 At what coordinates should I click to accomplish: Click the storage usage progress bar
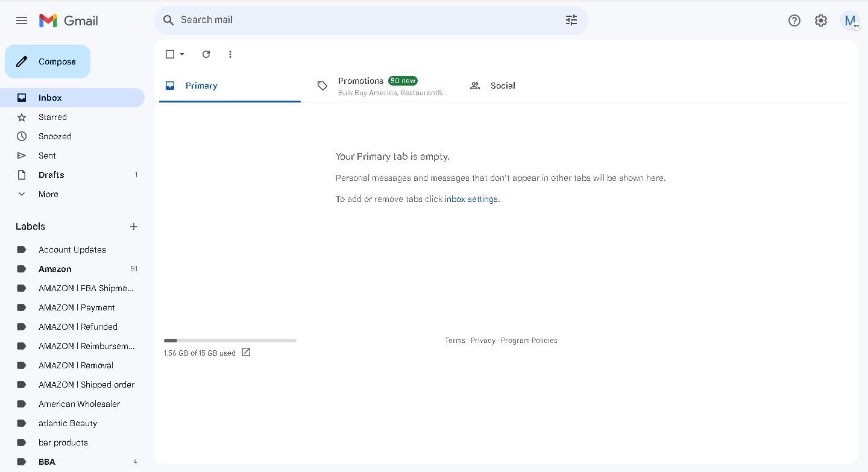pyautogui.click(x=230, y=341)
